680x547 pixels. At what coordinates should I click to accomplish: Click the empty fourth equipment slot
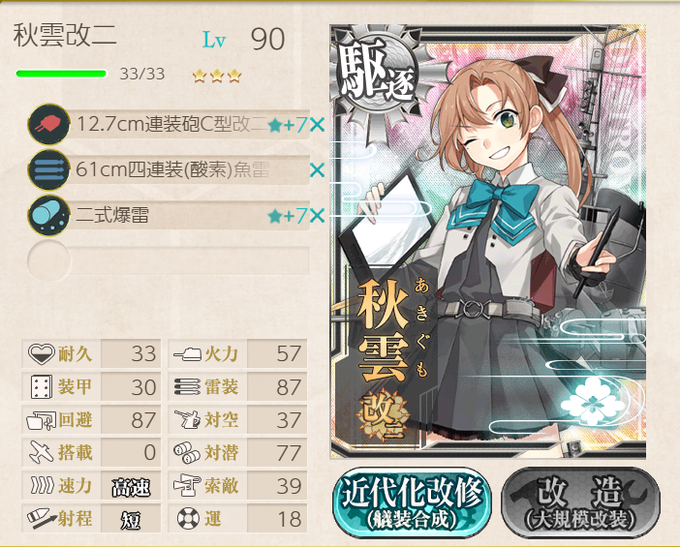tap(169, 261)
